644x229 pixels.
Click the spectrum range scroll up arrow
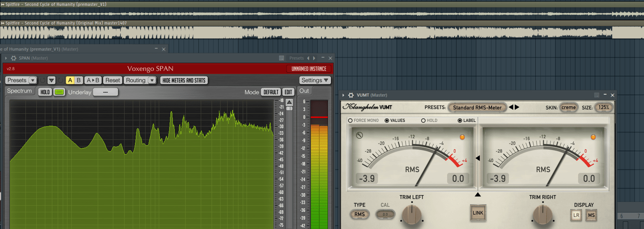click(x=289, y=102)
